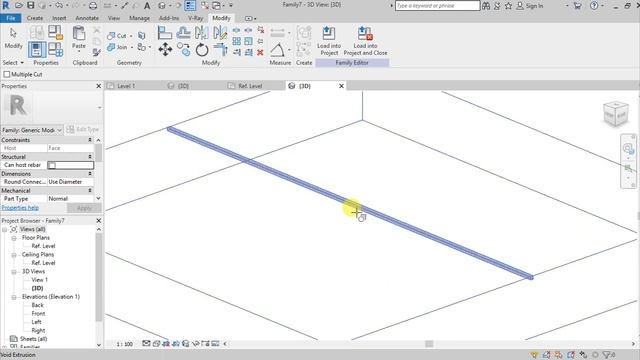
Task: Select Sheets (all) in Project Browser
Action: coord(33,339)
